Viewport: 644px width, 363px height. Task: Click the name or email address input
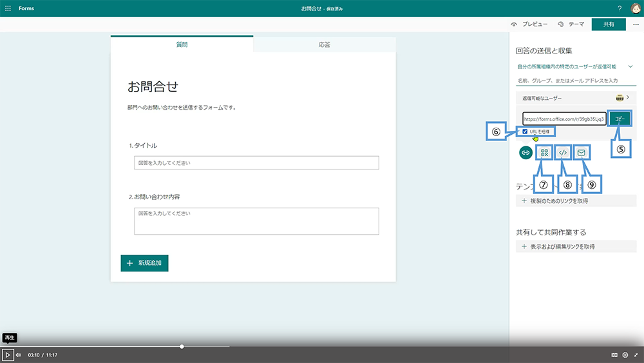coord(576,81)
